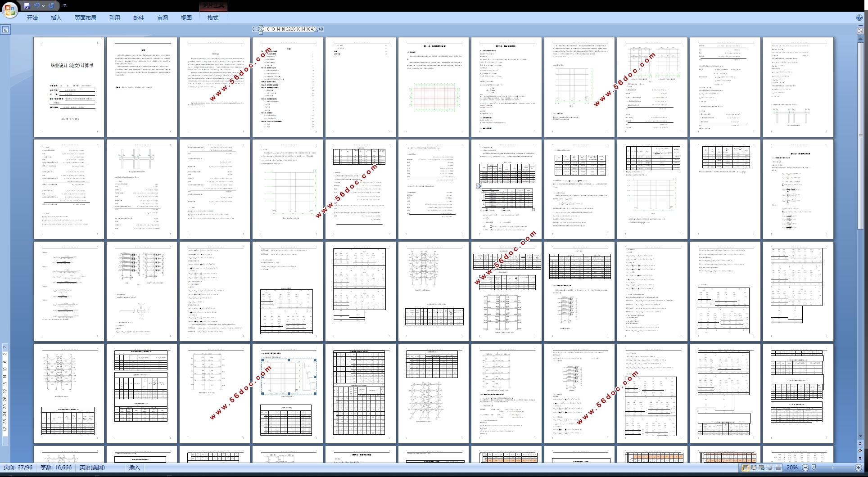The width and height of the screenshot is (868, 477).
Task: Open the 视图 ribbon tab
Action: point(186,18)
